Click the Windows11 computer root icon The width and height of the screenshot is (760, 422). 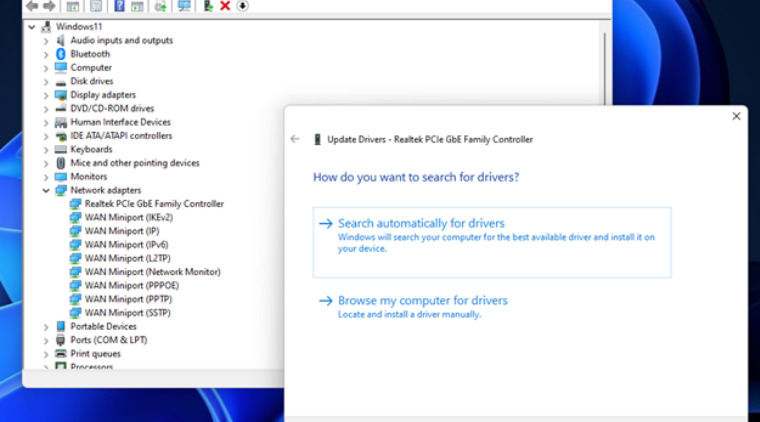pos(47,27)
